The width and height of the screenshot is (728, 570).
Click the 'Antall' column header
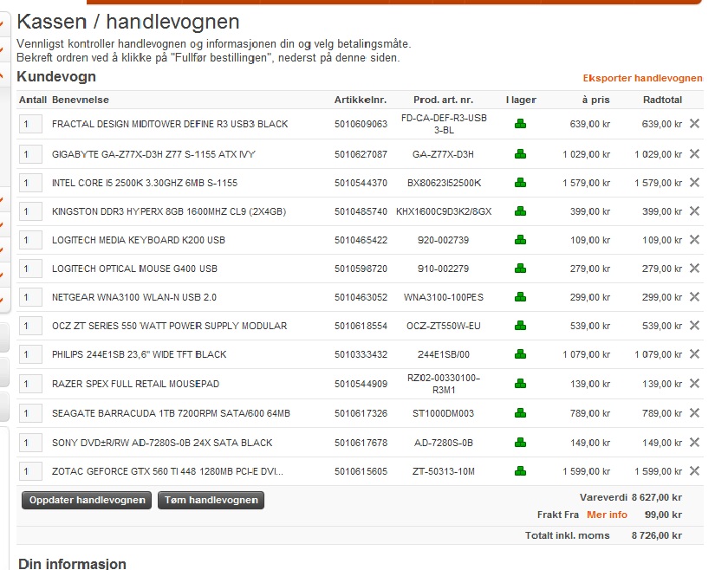(x=33, y=100)
